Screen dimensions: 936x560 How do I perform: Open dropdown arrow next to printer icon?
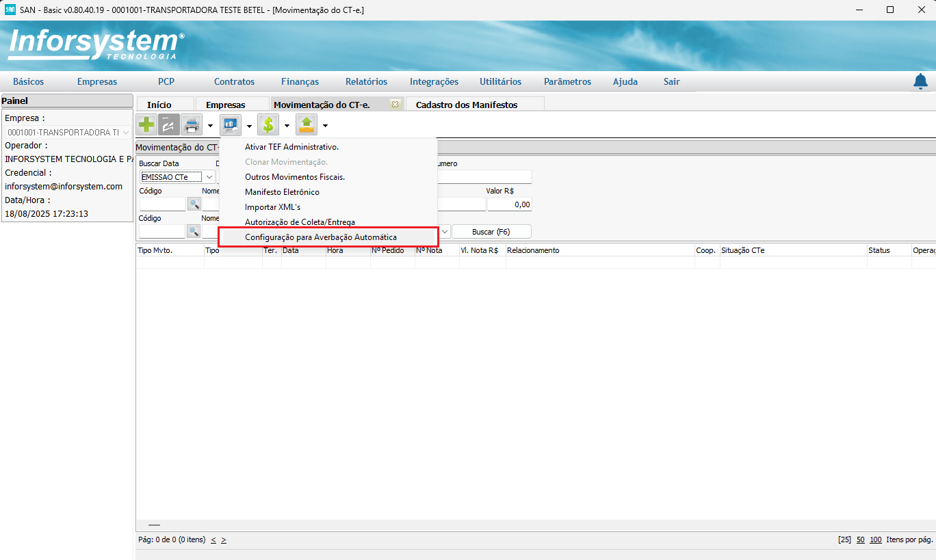point(210,126)
